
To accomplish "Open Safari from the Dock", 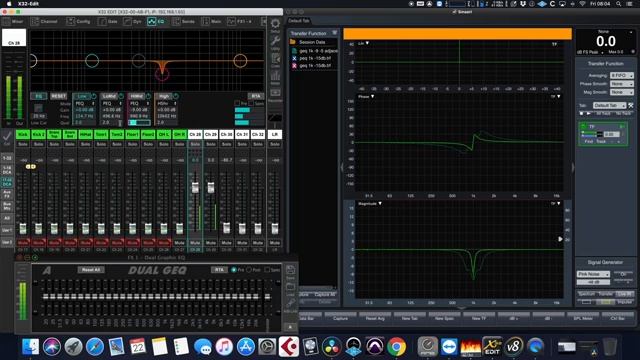I will [x=95, y=347].
